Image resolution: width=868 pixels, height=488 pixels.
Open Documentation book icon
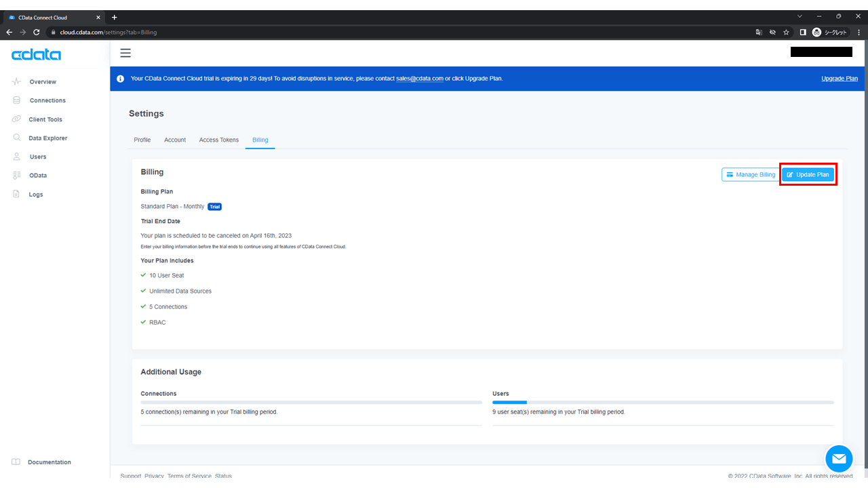coord(16,462)
